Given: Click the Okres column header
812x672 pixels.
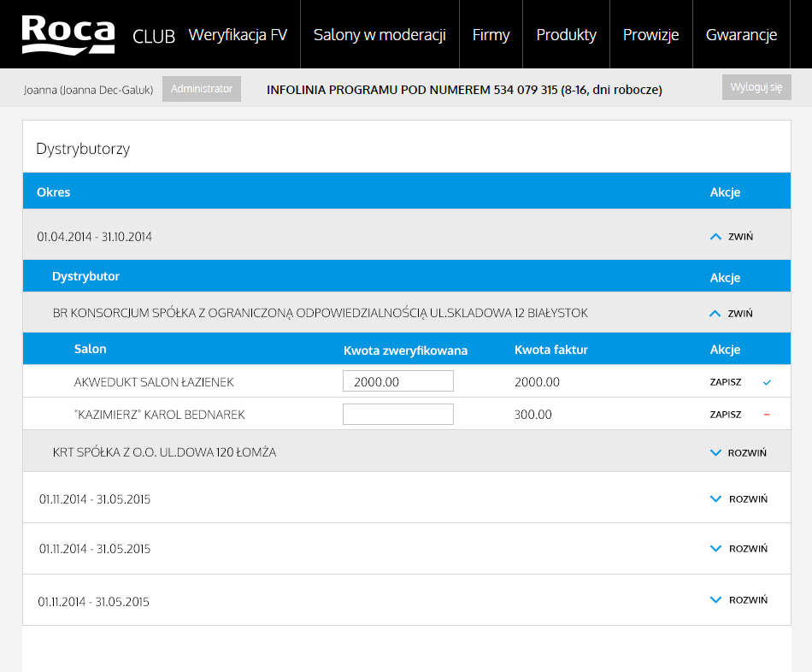Looking at the screenshot, I should (53, 192).
